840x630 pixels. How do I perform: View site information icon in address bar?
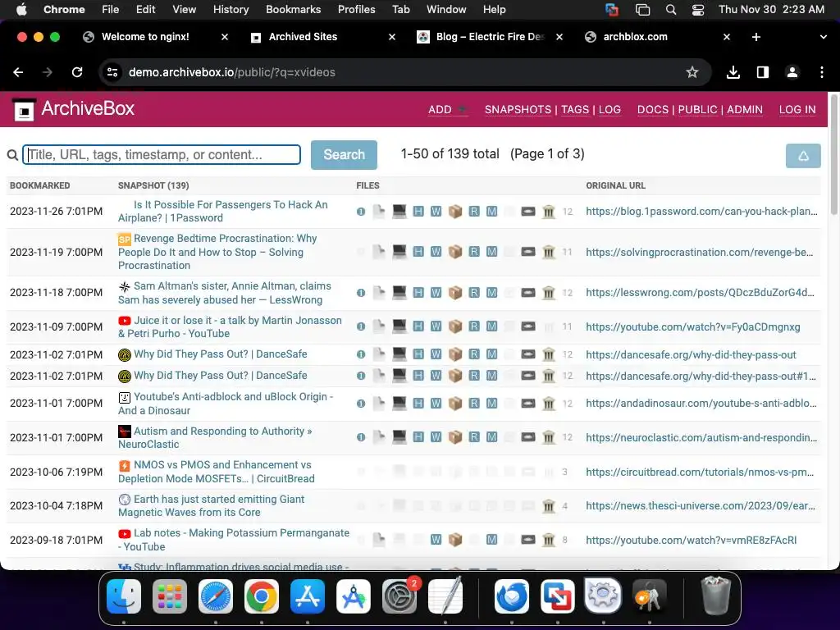coord(112,72)
